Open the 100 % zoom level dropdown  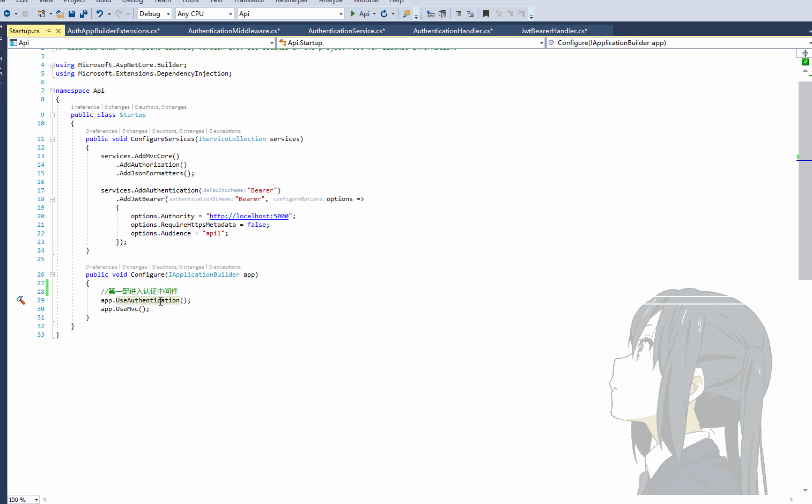(24, 500)
